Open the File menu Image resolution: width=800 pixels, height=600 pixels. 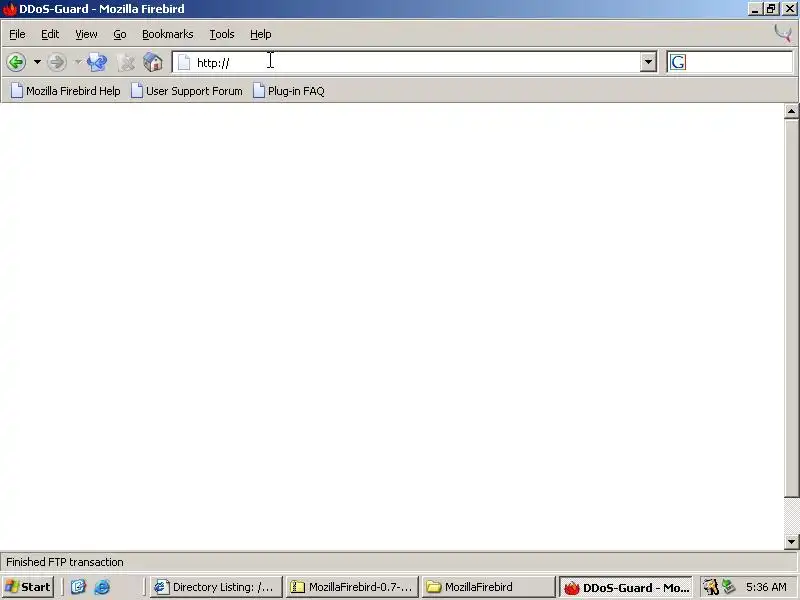point(17,34)
